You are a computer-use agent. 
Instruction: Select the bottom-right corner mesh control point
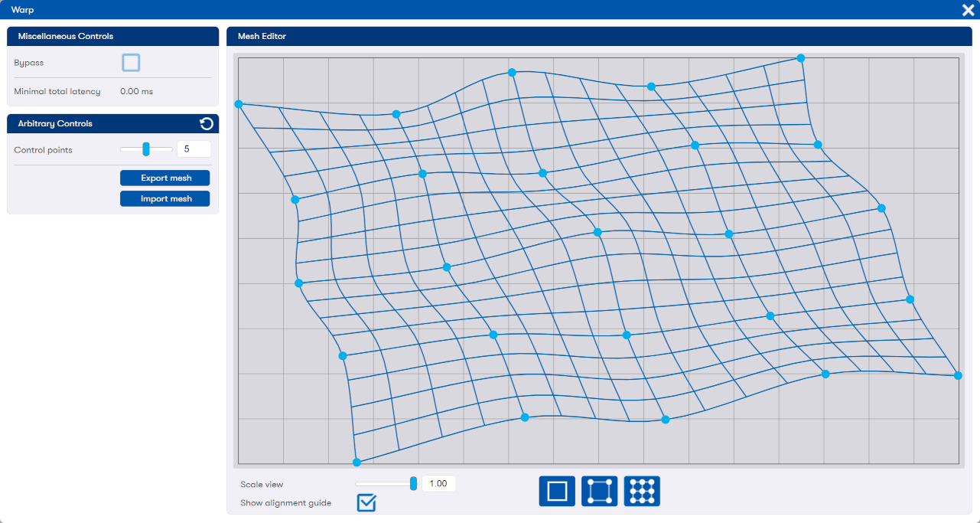(958, 375)
